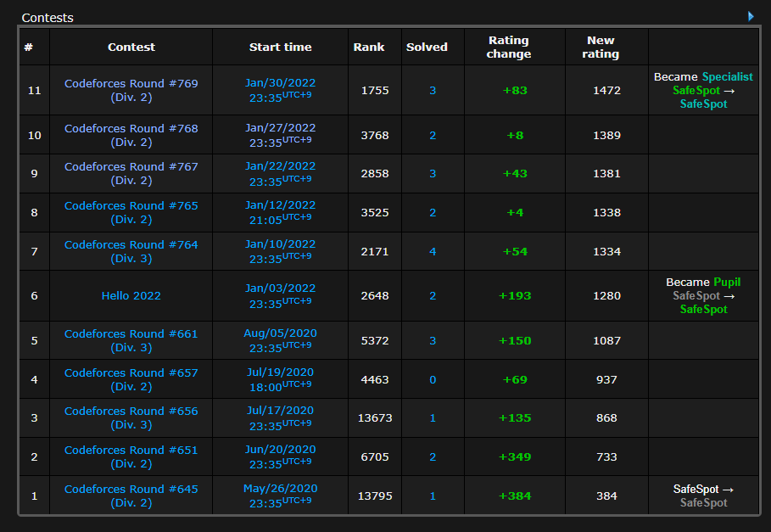The image size is (771, 532).
Task: Open the Hello 2022 contest
Action: [131, 295]
